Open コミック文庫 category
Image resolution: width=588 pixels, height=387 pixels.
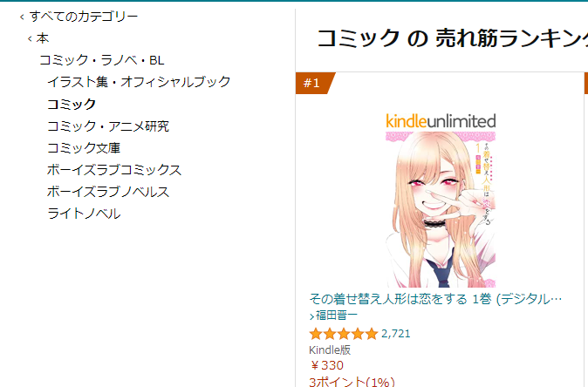(84, 147)
